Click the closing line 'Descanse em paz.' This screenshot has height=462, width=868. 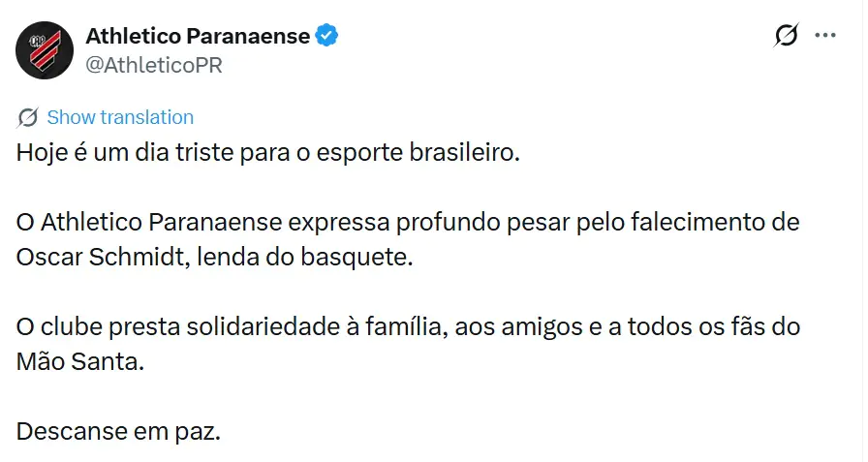pos(119,431)
